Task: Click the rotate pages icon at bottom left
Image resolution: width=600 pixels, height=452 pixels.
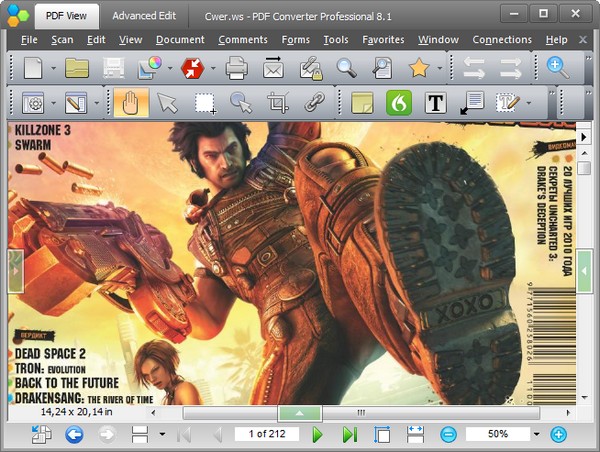Action: click(41, 434)
